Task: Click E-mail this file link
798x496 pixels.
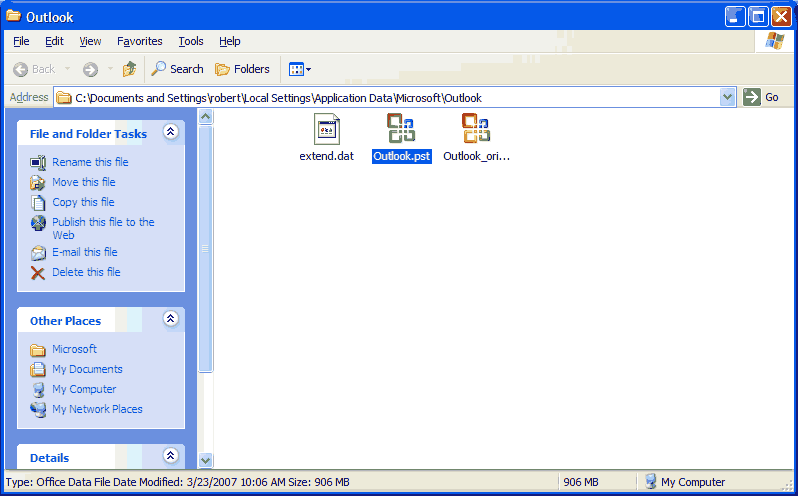Action: (84, 252)
